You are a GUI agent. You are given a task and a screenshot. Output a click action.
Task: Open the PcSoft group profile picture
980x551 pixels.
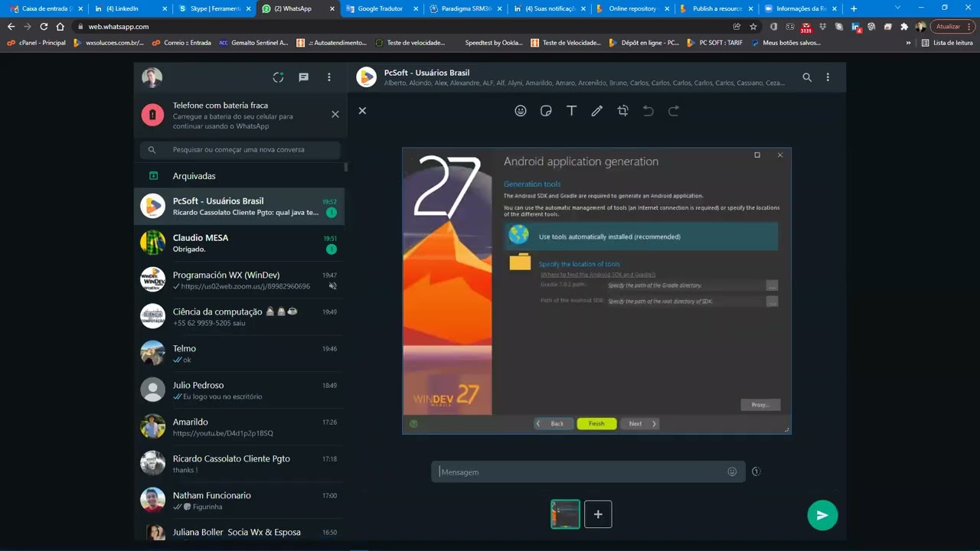[x=367, y=77]
